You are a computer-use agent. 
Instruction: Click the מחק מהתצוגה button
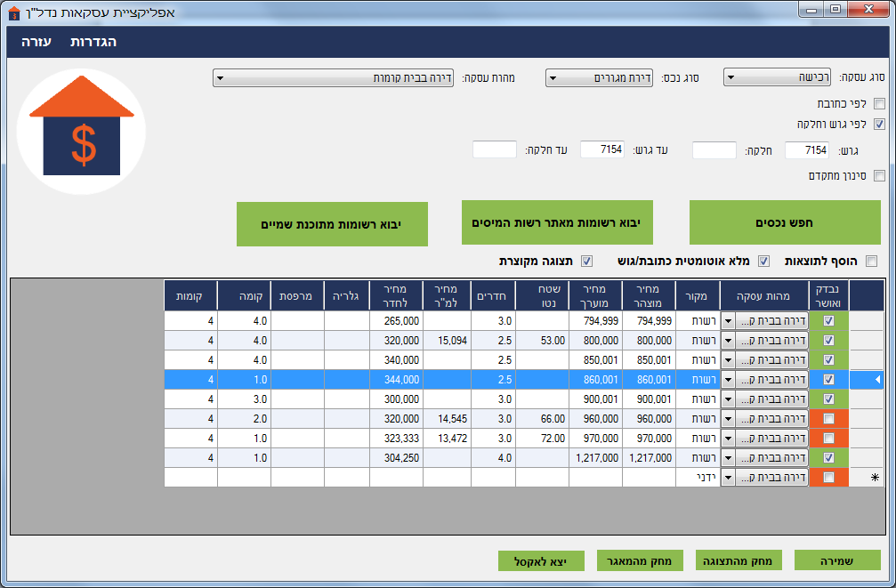[739, 560]
